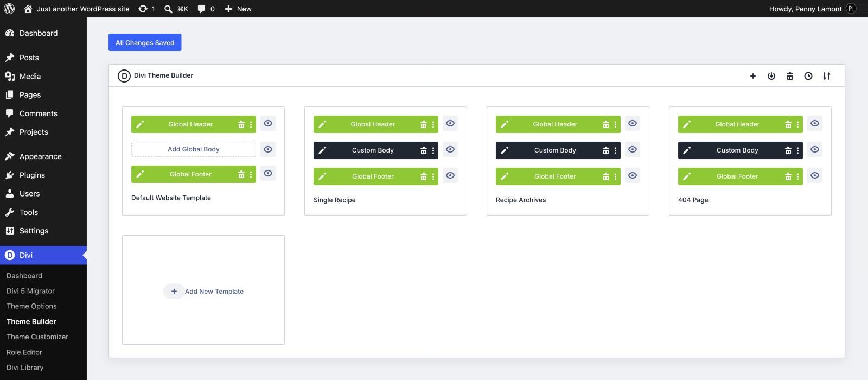Open Divi Library submenu item
This screenshot has height=380, width=868.
tap(25, 368)
